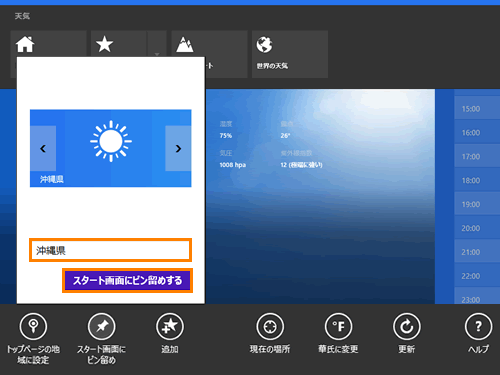Switch units with 華氏に変更 icon

point(338,327)
